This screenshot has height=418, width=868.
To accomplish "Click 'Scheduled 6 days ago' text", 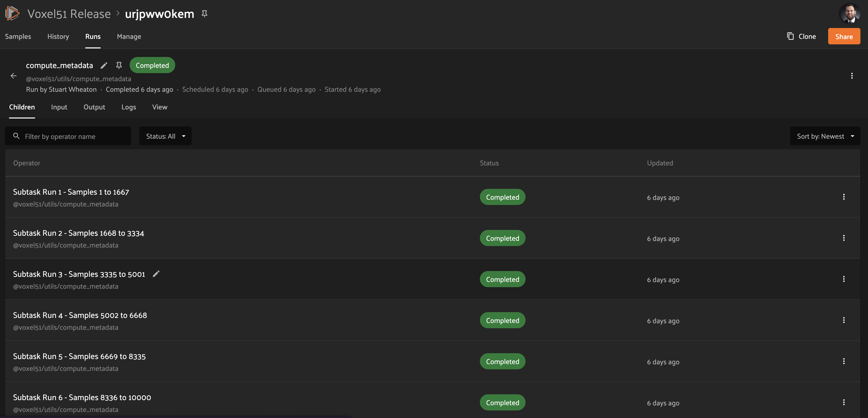I will (x=215, y=89).
